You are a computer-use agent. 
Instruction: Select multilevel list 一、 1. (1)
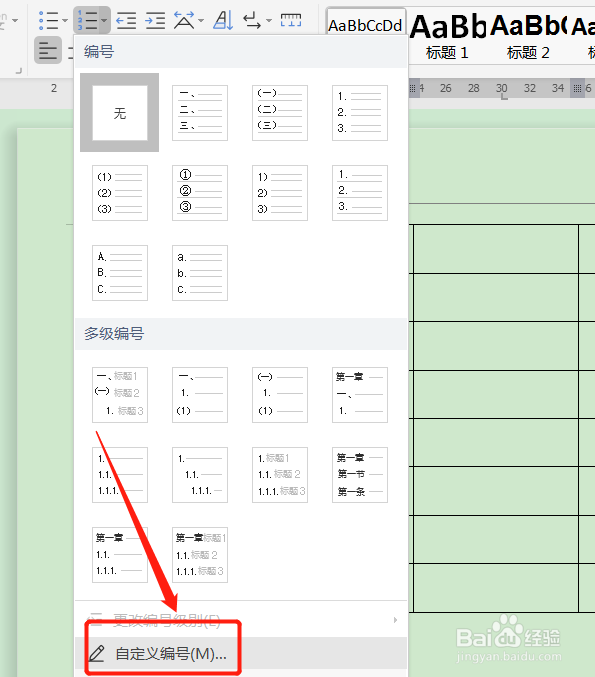[x=200, y=395]
